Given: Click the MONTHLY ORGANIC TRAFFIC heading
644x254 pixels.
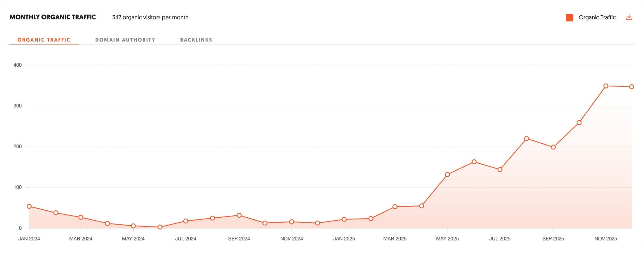Looking at the screenshot, I should click(53, 17).
